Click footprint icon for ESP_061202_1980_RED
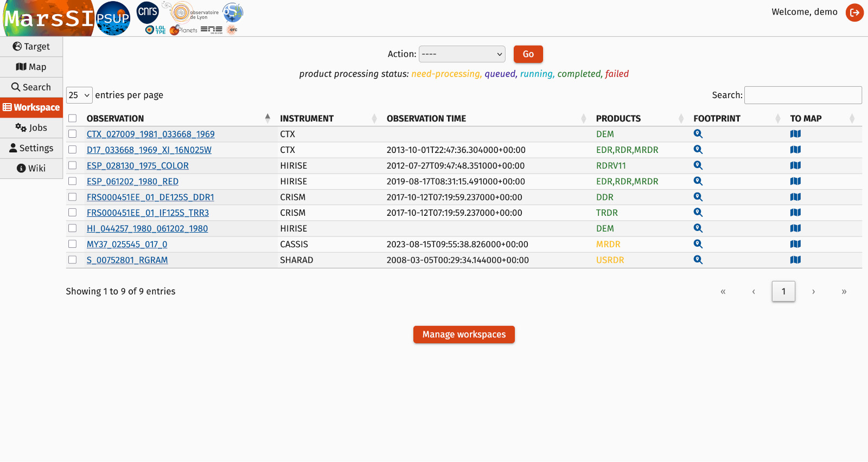The width and height of the screenshot is (868, 462). pyautogui.click(x=698, y=181)
